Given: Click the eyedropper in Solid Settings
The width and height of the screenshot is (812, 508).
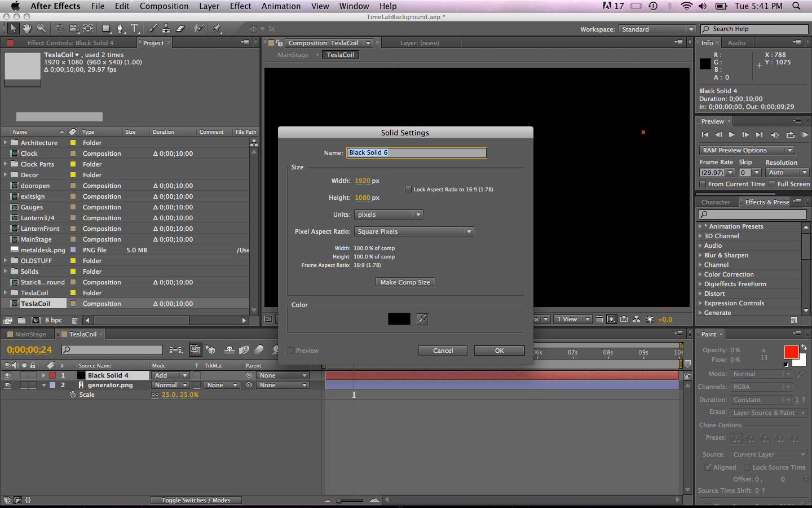Looking at the screenshot, I should 422,319.
